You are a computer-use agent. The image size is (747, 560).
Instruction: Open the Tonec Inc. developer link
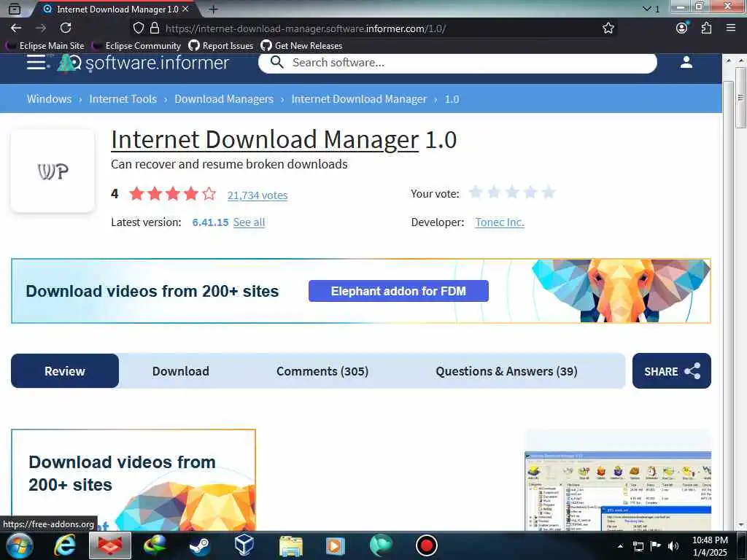[x=499, y=222]
